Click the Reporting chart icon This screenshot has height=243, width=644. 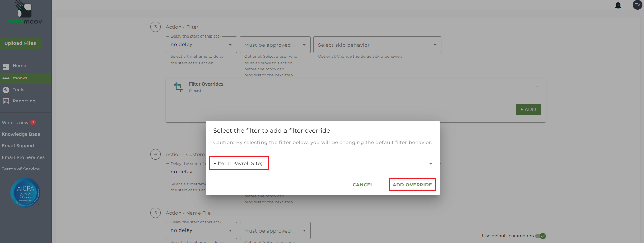click(6, 101)
